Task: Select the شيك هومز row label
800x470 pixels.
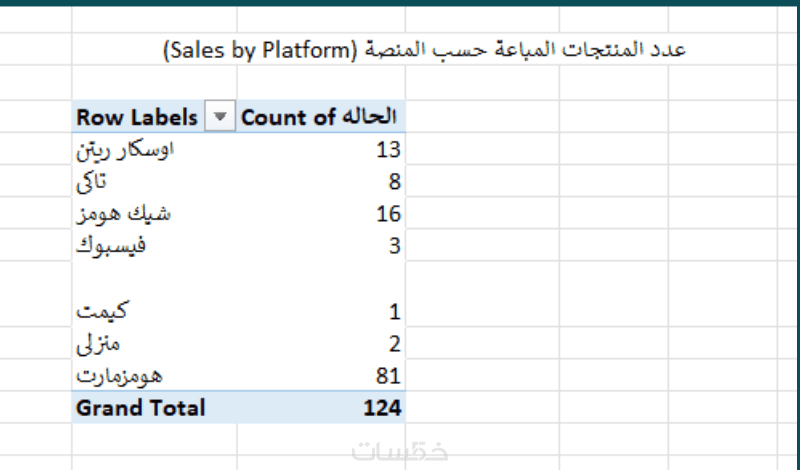Action: [x=119, y=214]
